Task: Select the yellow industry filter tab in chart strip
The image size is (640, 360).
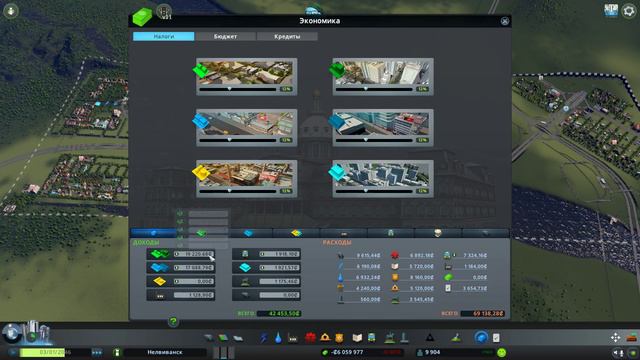Action: pos(296,233)
